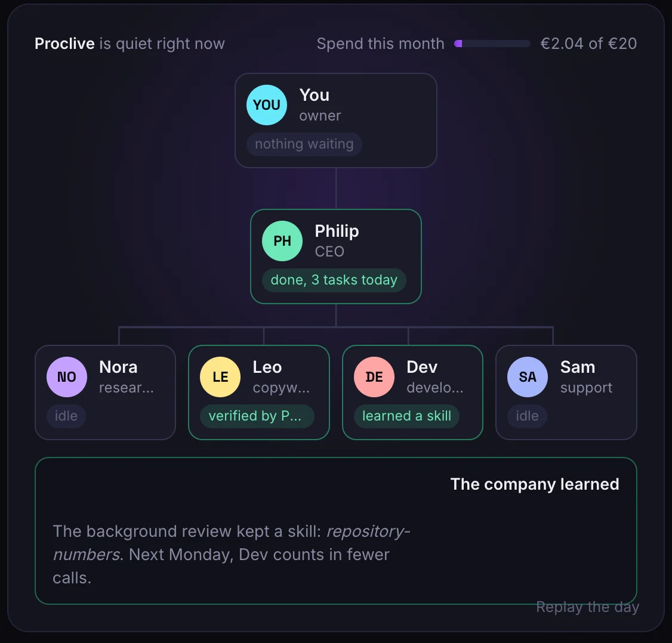Click Dev's DE avatar circle
The image size is (672, 643).
coord(374,377)
